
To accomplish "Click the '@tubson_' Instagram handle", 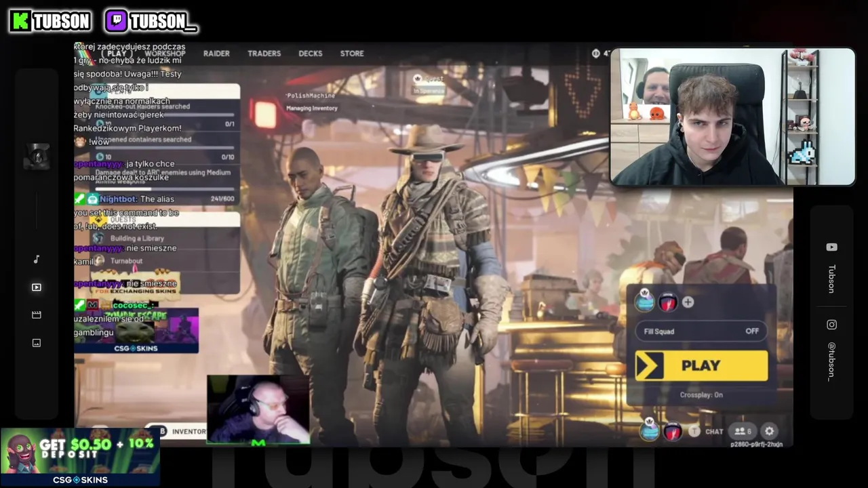I will (x=831, y=361).
